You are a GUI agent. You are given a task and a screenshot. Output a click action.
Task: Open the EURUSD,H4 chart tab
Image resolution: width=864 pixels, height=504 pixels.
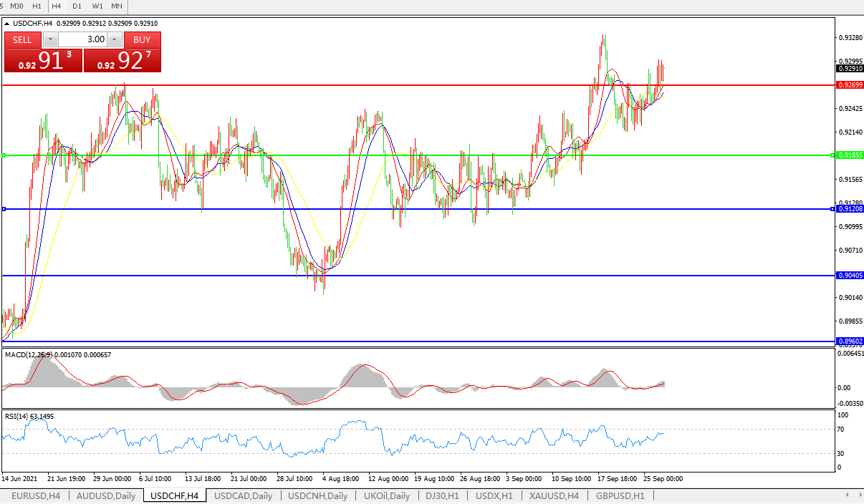pyautogui.click(x=36, y=495)
